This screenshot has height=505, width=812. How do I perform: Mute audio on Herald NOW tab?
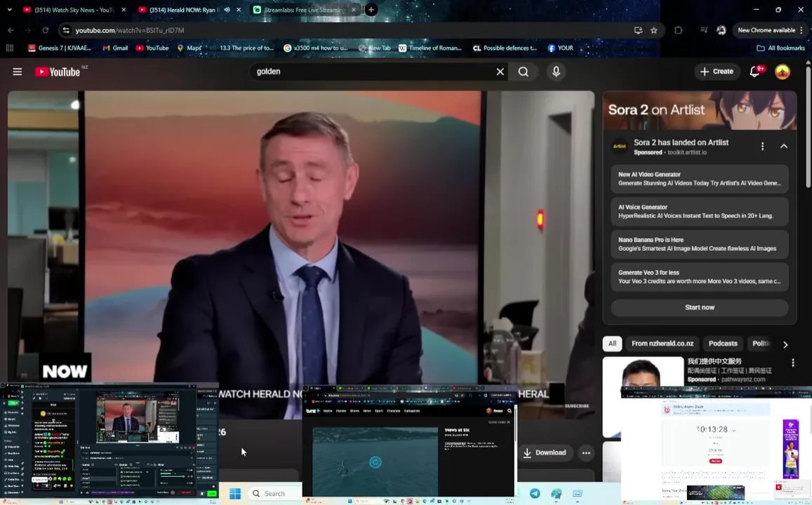point(227,10)
